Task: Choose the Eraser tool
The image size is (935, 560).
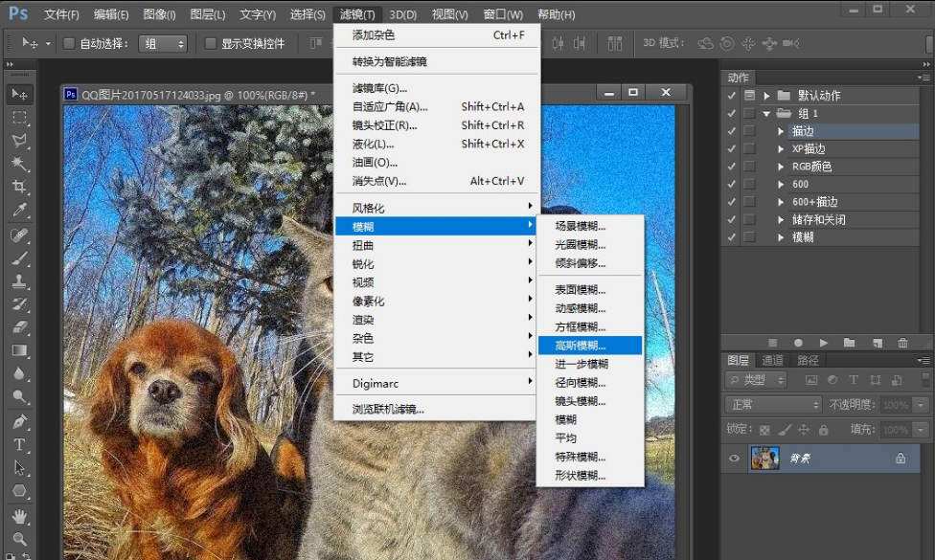Action: click(x=19, y=327)
